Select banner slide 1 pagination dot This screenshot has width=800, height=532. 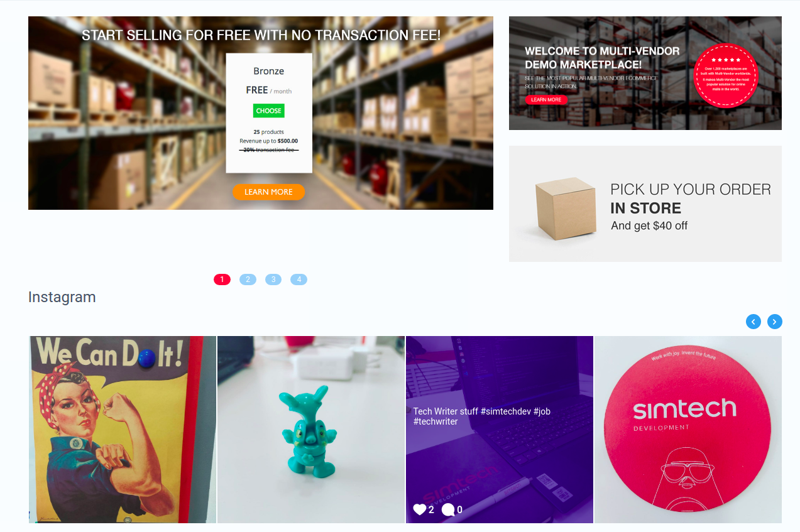222,280
